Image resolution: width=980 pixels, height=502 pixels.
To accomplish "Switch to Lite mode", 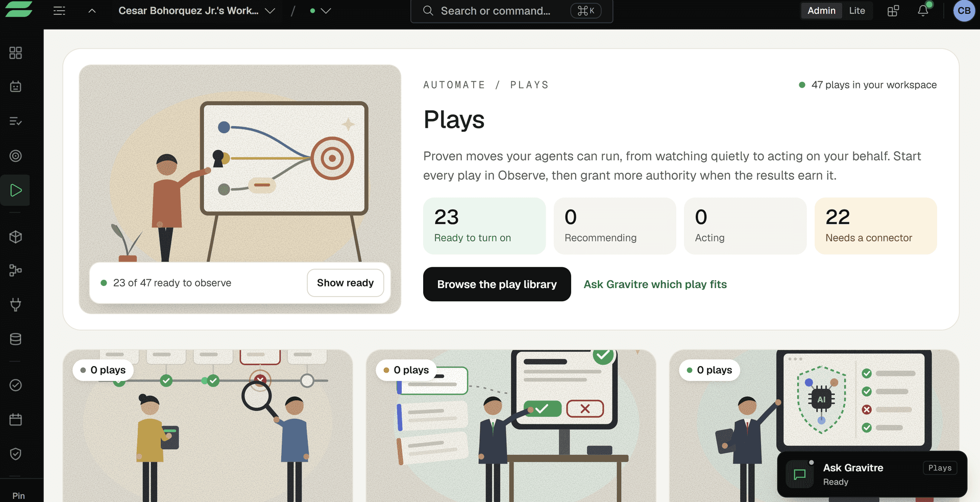I will 857,11.
